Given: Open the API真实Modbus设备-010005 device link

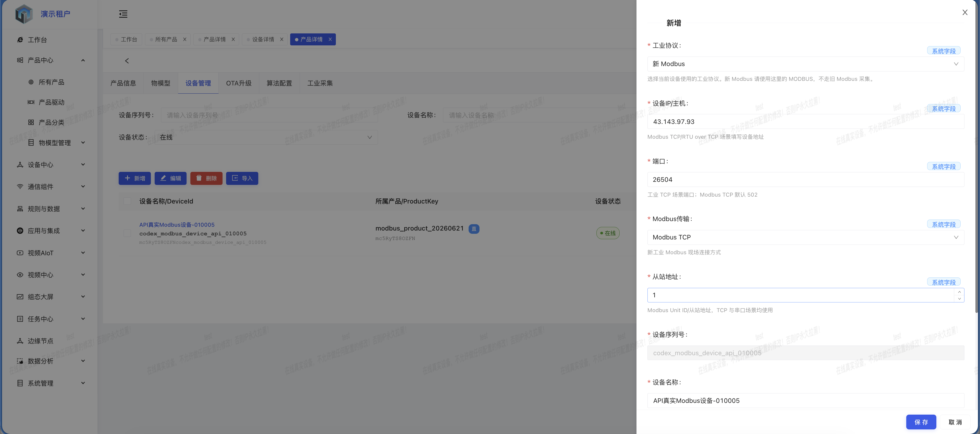Looking at the screenshot, I should pyautogui.click(x=177, y=225).
